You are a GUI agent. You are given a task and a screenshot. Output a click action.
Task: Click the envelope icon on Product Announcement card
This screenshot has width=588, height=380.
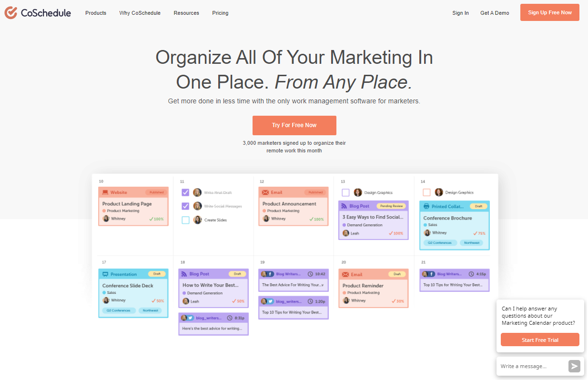pos(265,192)
